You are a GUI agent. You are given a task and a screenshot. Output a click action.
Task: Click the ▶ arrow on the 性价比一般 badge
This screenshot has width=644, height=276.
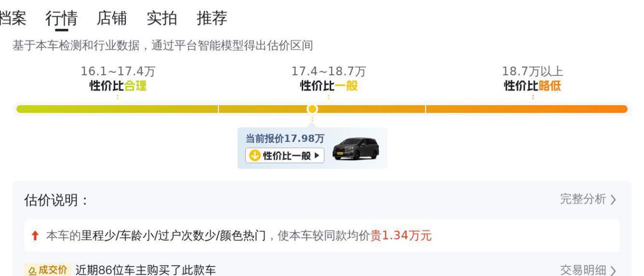click(317, 156)
